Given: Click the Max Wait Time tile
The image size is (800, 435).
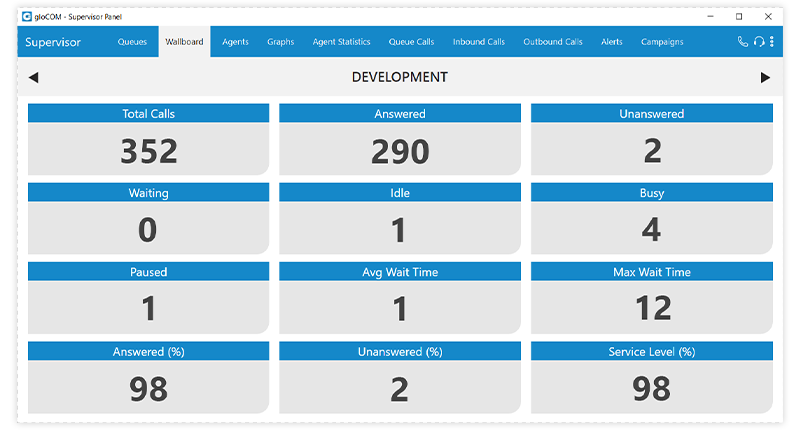Looking at the screenshot, I should tap(651, 298).
